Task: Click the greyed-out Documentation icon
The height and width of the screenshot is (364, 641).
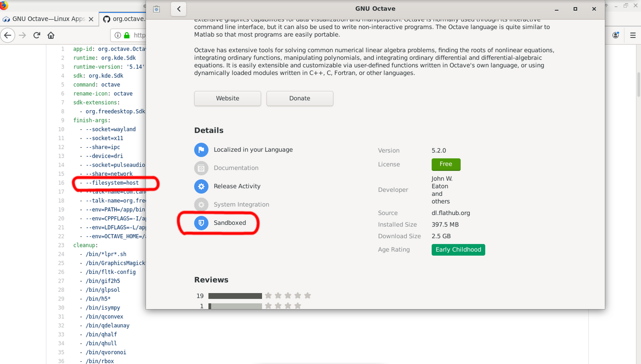Action: (x=201, y=168)
